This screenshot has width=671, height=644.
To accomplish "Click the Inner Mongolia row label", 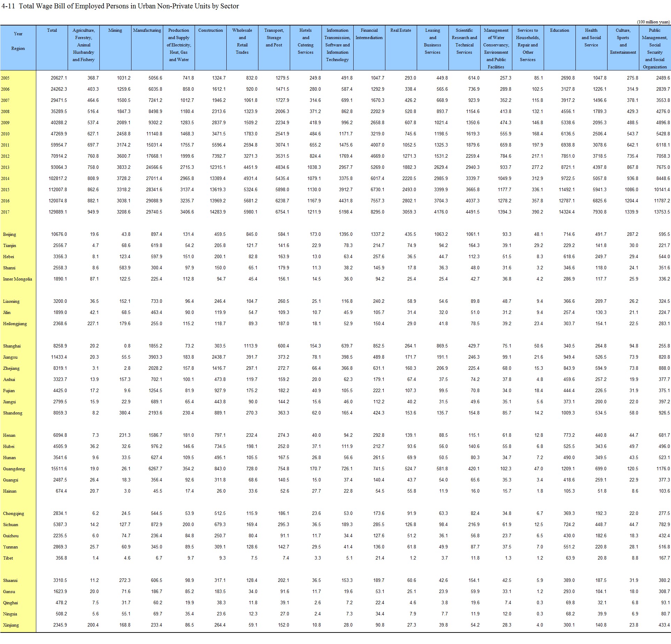I will (17, 279).
